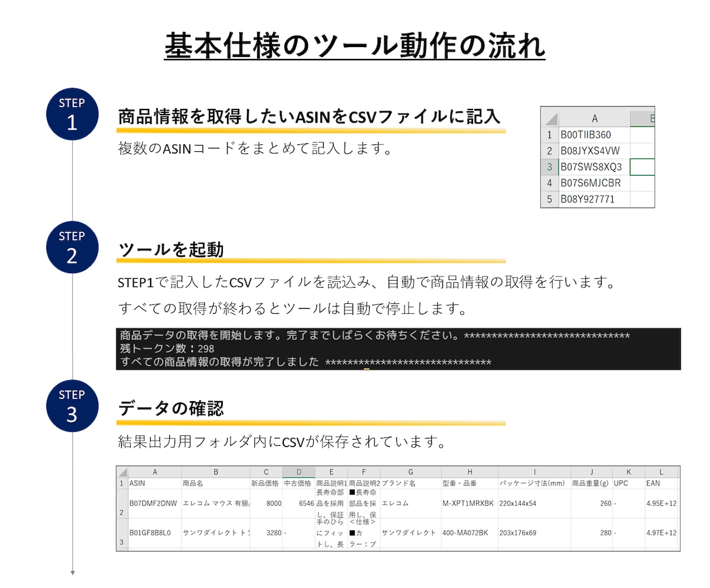
Task: Click the ASIN header cell in the results sheet
Action: point(155,483)
